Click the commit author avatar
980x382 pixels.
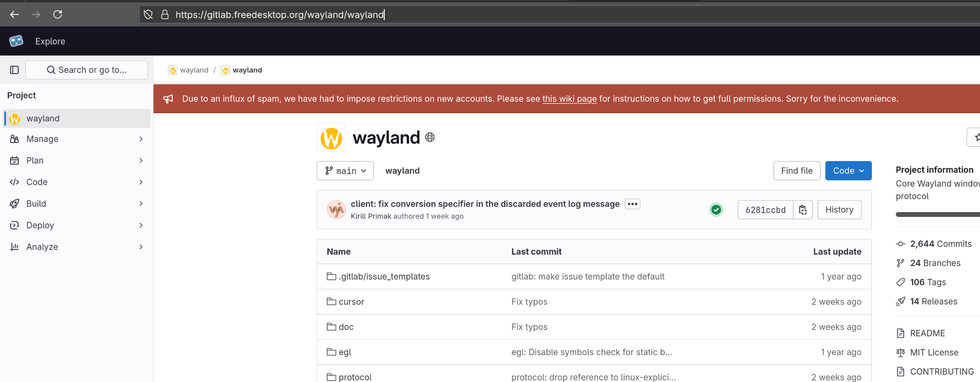[x=336, y=210]
